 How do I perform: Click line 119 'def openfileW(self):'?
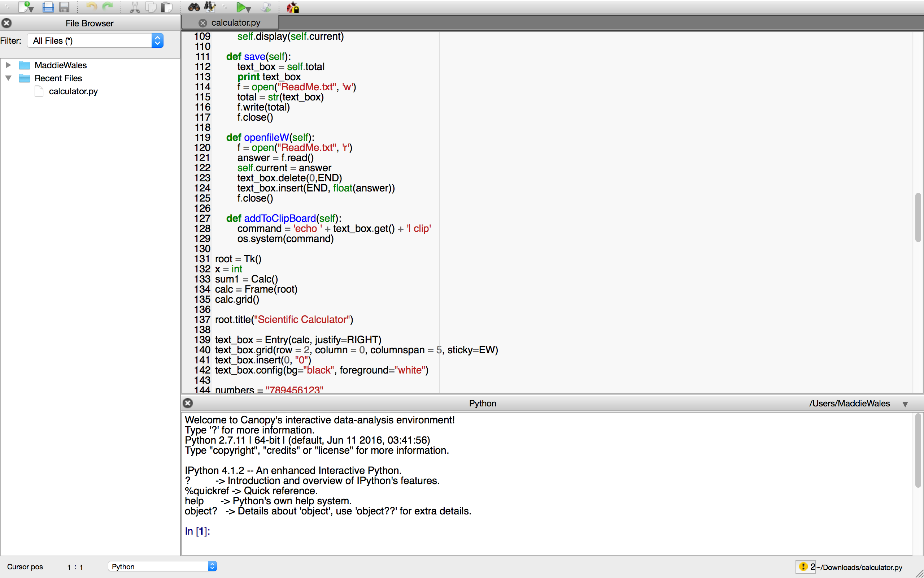tap(270, 137)
